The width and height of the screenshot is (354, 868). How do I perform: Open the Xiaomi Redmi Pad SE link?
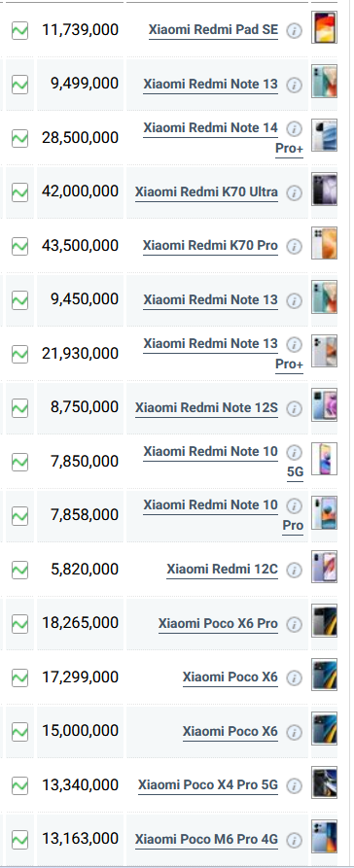213,30
